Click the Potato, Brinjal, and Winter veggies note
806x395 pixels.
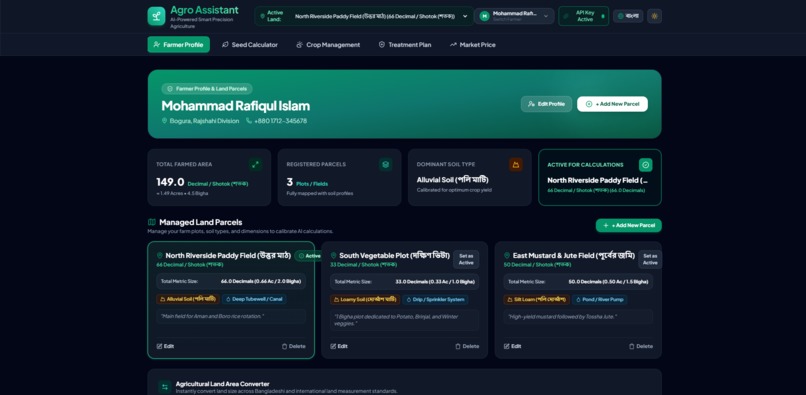(x=405, y=320)
